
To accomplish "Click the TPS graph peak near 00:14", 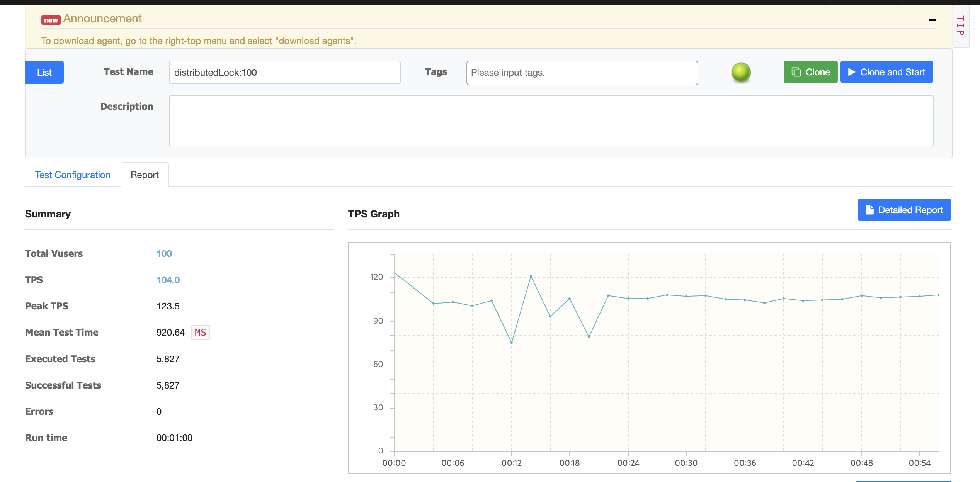I will point(531,276).
